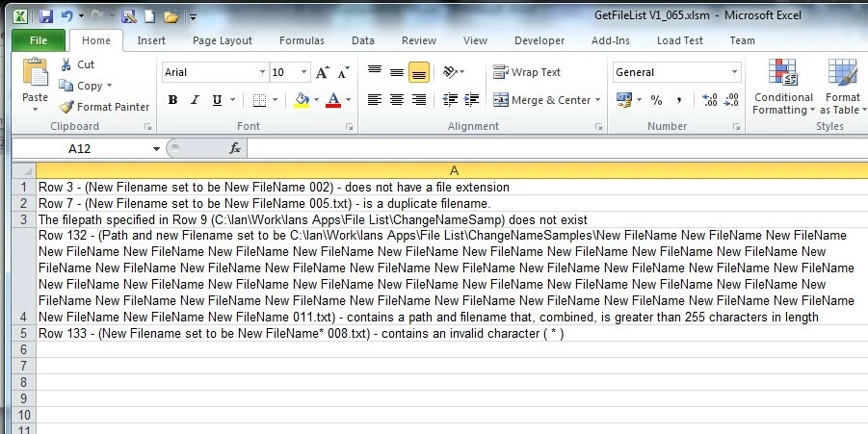Open the font name Arial dropdown
This screenshot has height=434, width=868.
(262, 72)
